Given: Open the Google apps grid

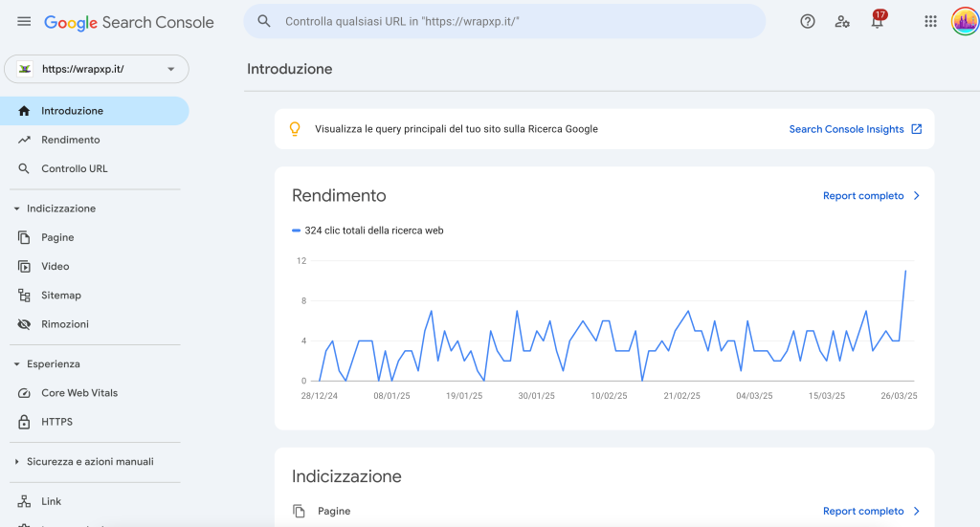Looking at the screenshot, I should click(930, 22).
